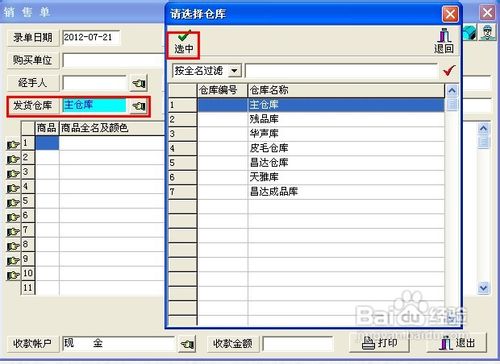Apply filter with the red checkmark icon
The height and width of the screenshot is (364, 500).
[x=449, y=70]
